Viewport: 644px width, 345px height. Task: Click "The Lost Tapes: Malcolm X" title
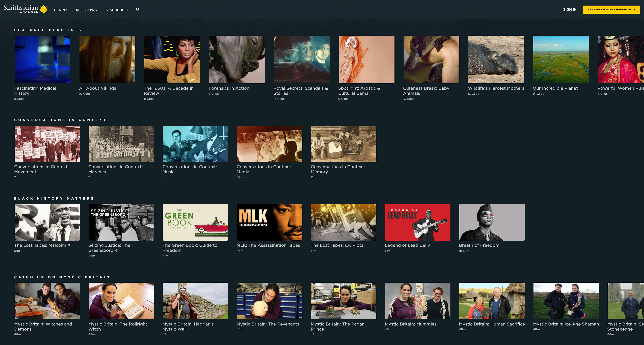[42, 245]
